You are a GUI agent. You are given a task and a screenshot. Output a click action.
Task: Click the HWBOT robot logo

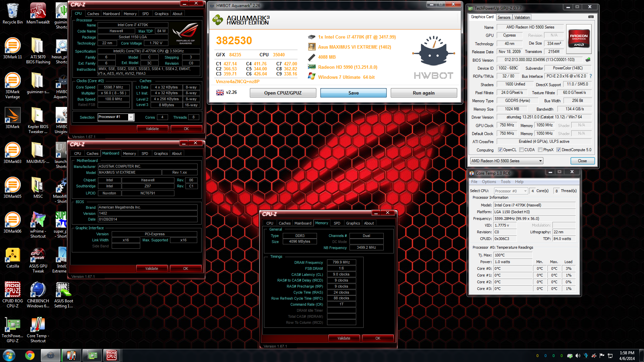433,57
